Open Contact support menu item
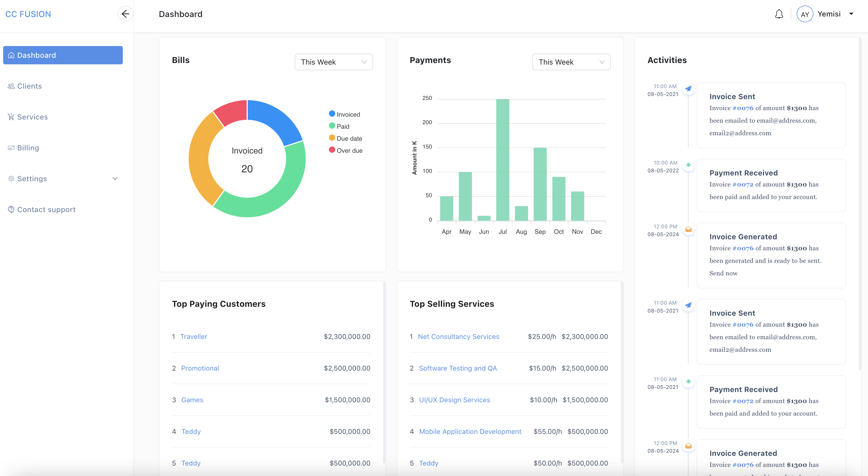 click(63, 209)
